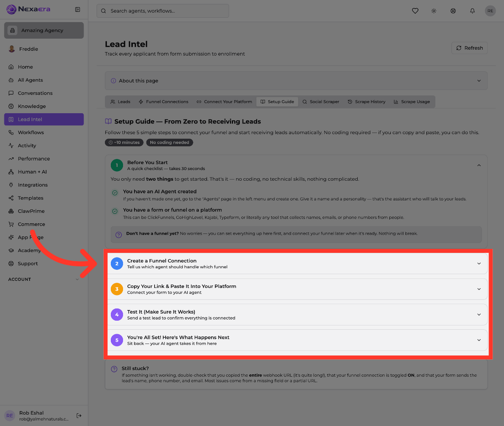This screenshot has width=504, height=426.
Task: Click the Templates share icon
Action: 11,198
